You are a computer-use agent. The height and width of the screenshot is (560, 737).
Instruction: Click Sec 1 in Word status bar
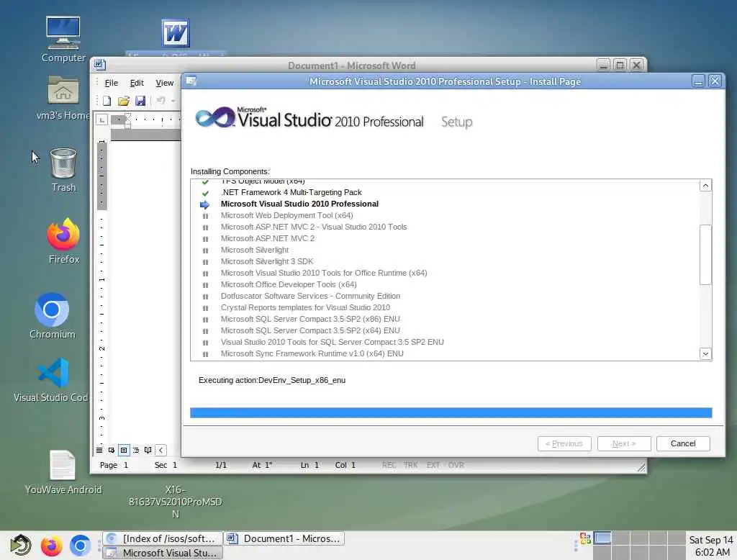[x=166, y=465]
